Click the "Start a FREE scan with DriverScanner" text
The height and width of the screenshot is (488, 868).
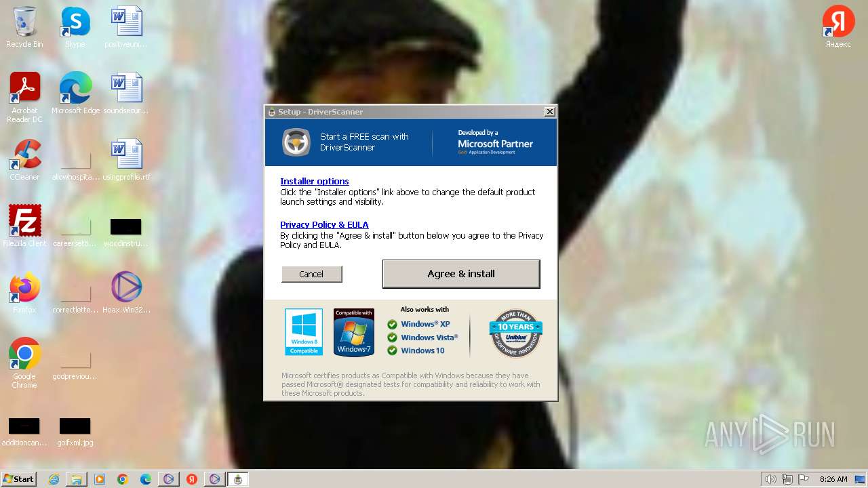(x=364, y=142)
